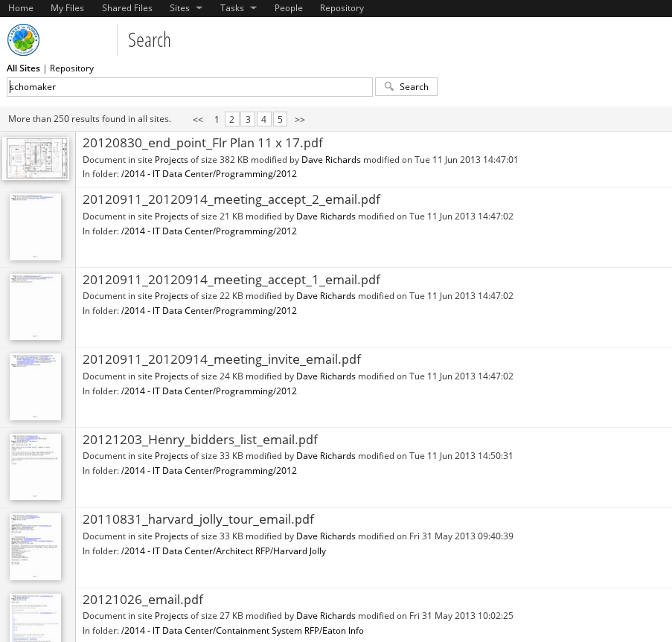Open 20121203_Henry_bidders_list_email.pdf
The height and width of the screenshot is (642, 672).
[200, 440]
